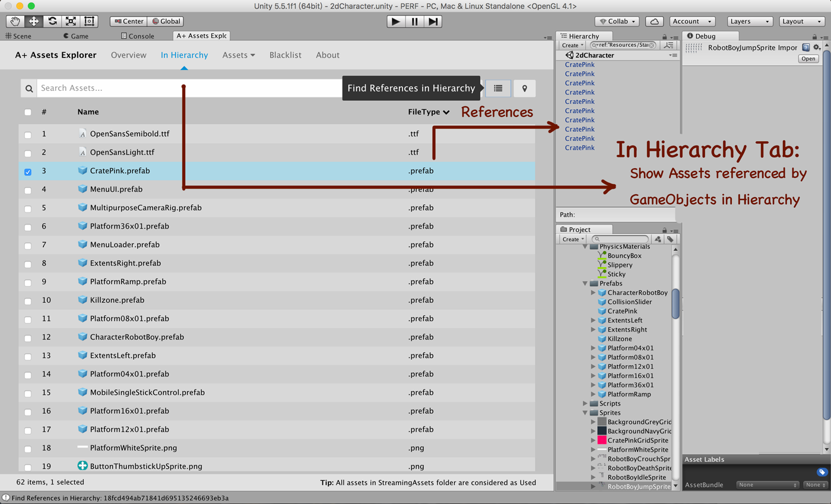
Task: Click the Project search by label icon
Action: 670,239
